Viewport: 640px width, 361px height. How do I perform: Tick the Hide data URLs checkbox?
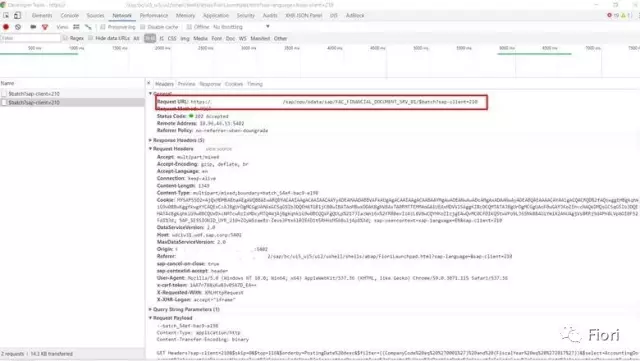click(91, 38)
